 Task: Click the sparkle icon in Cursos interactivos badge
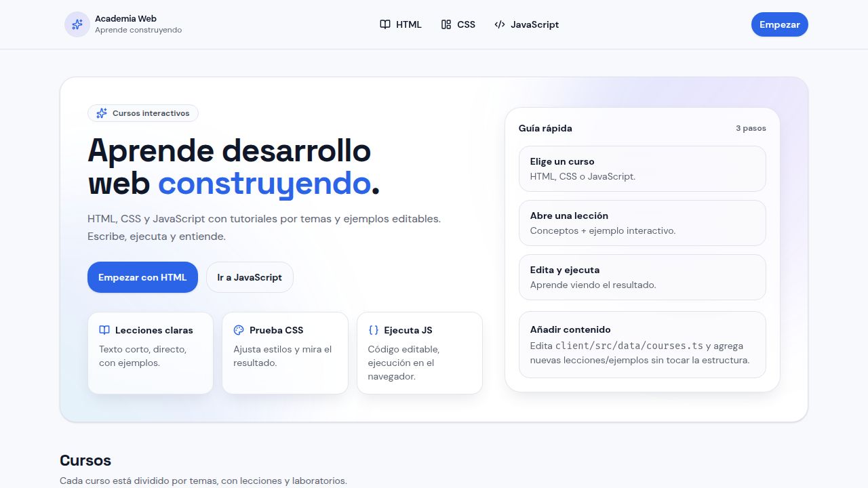pyautogui.click(x=102, y=113)
